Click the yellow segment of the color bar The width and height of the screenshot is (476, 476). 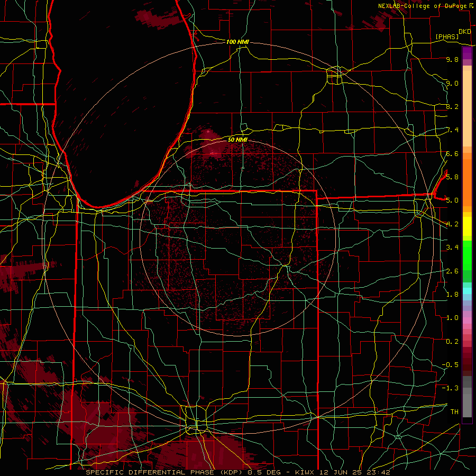coord(467,226)
